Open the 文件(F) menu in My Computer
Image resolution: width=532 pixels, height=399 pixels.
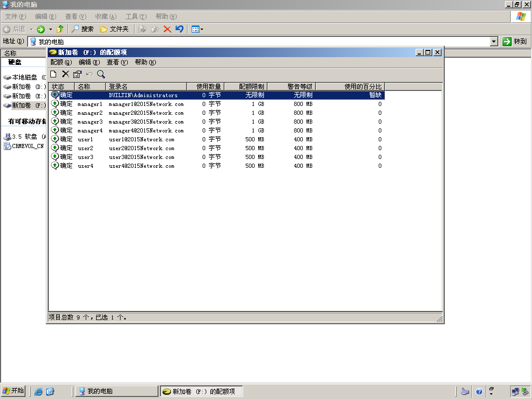(15, 17)
